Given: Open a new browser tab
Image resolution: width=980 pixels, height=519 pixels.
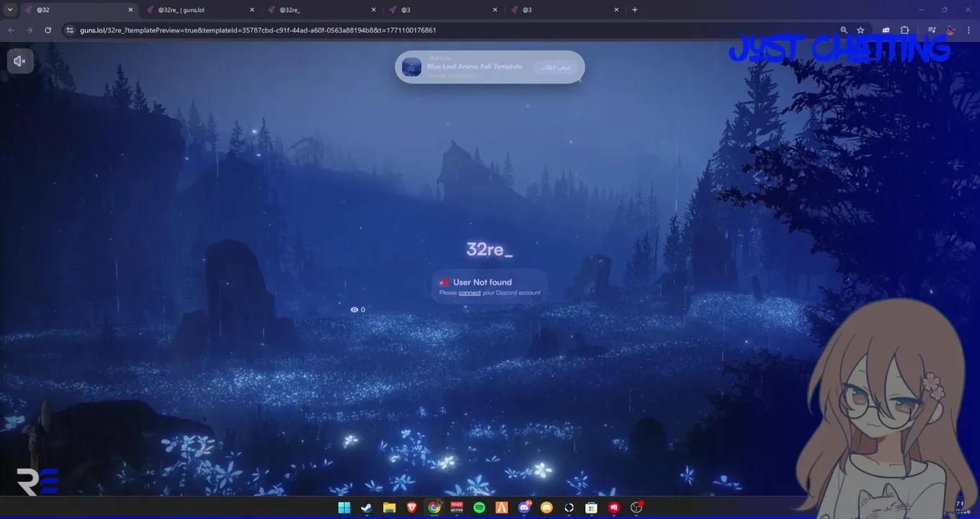Looking at the screenshot, I should (x=635, y=10).
